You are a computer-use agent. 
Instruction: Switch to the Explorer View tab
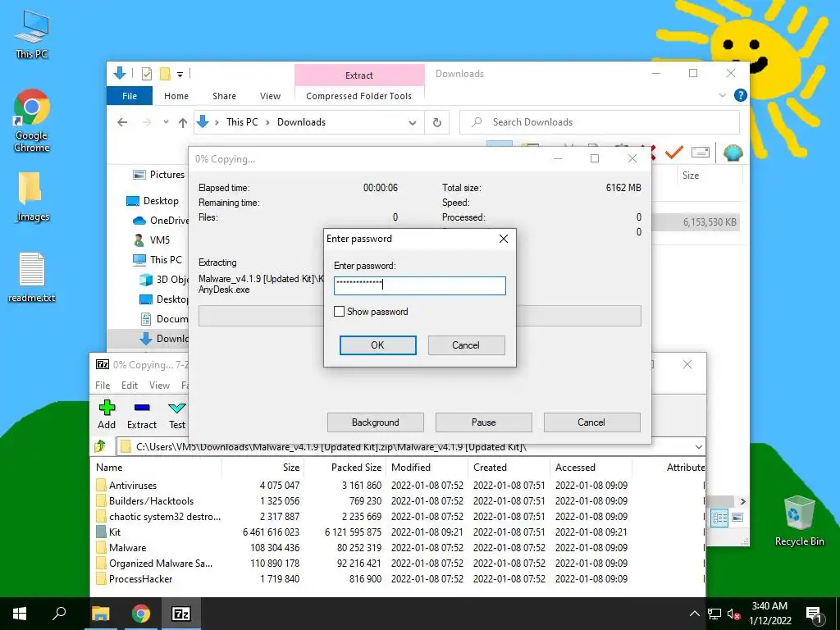click(x=270, y=96)
